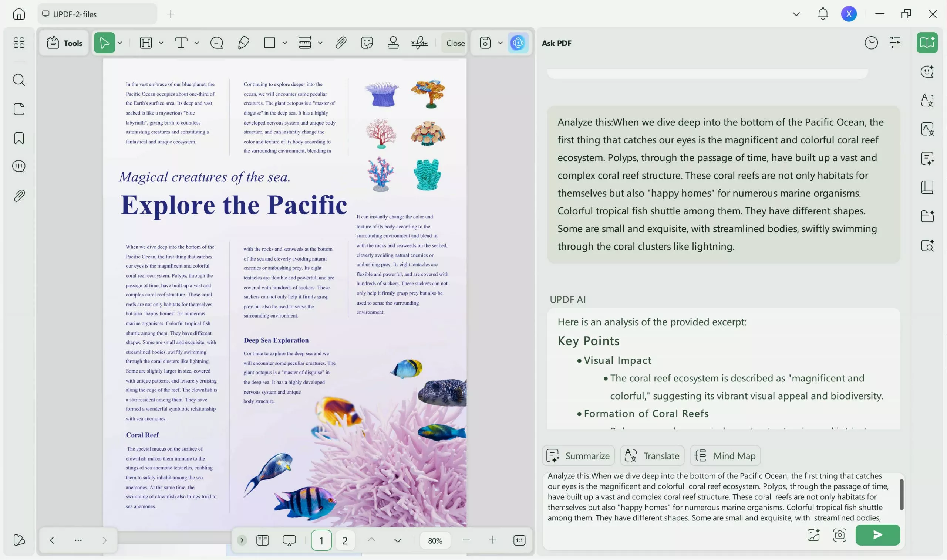Toggle two-page view in bottom bar

pos(262,540)
